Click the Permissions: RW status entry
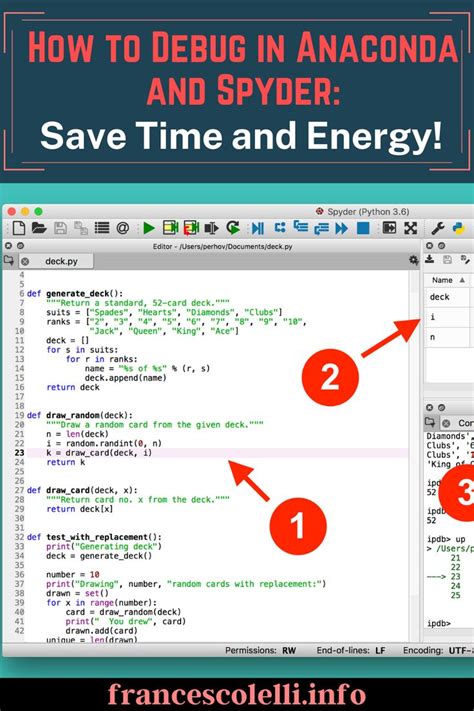This screenshot has height=711, width=474. 260,650
